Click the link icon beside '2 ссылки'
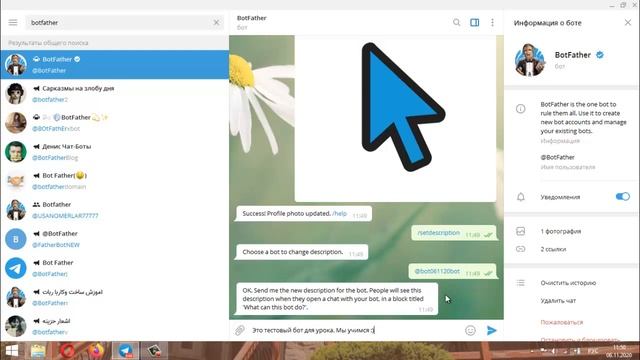The image size is (640, 360). coord(520,249)
